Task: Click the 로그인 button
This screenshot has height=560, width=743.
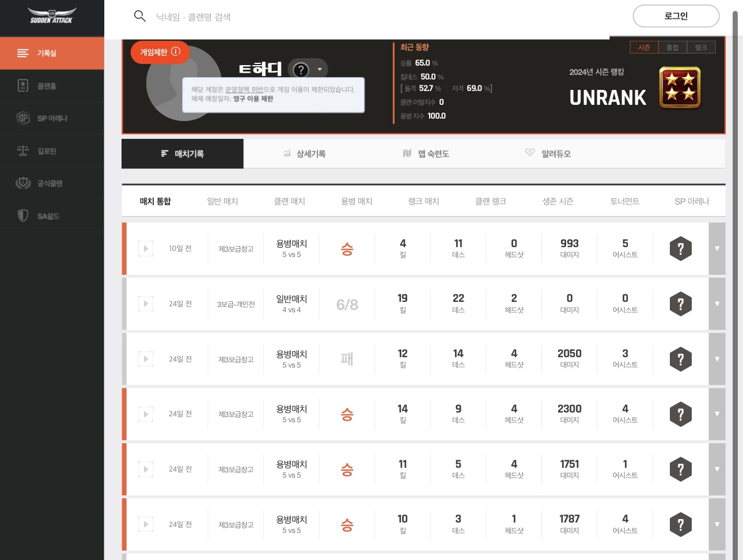Action: (676, 16)
